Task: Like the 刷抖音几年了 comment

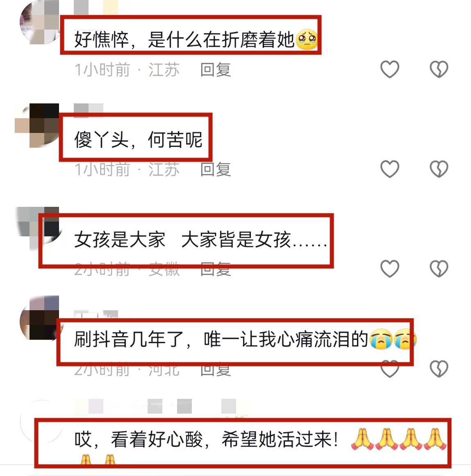Action: pos(389,368)
